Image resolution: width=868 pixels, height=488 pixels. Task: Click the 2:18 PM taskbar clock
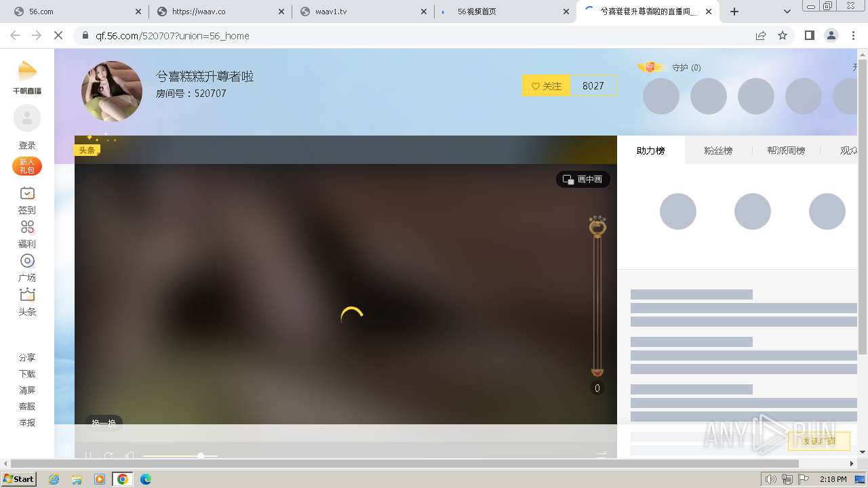click(x=833, y=479)
